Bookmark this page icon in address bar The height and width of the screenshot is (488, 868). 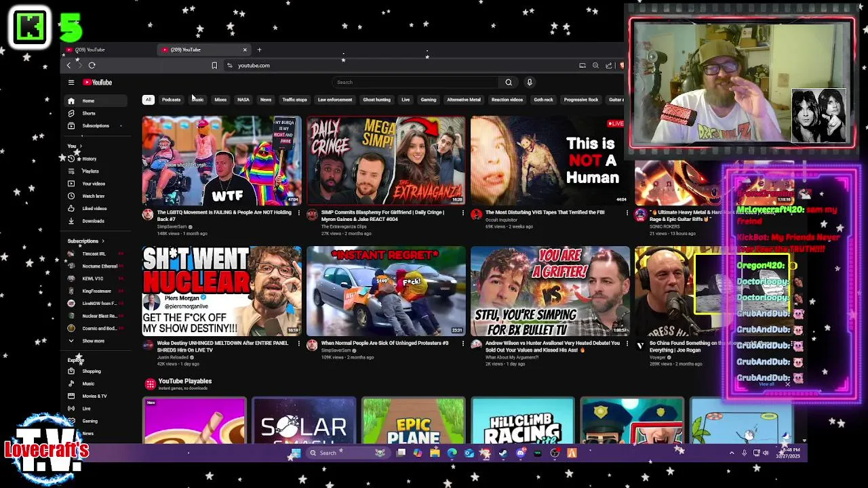point(214,65)
